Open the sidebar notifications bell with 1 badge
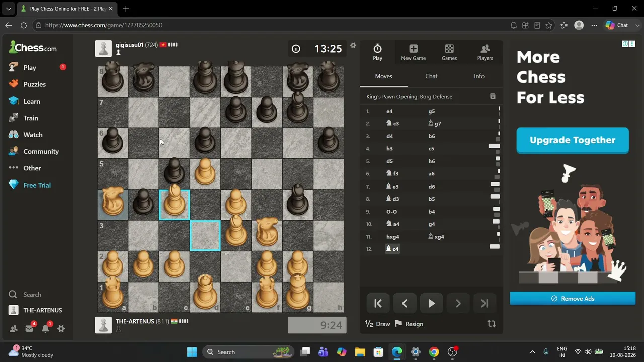Image resolution: width=644 pixels, height=362 pixels. click(45, 329)
